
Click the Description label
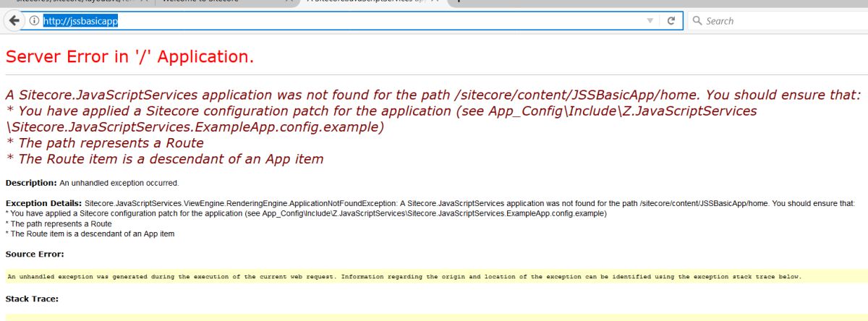pos(31,183)
